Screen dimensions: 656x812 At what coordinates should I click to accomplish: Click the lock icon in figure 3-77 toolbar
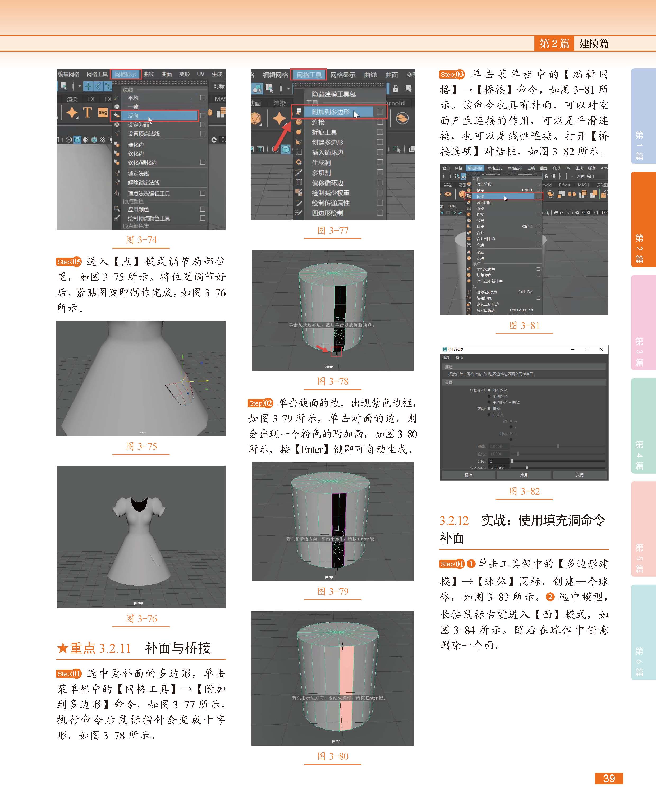(396, 88)
